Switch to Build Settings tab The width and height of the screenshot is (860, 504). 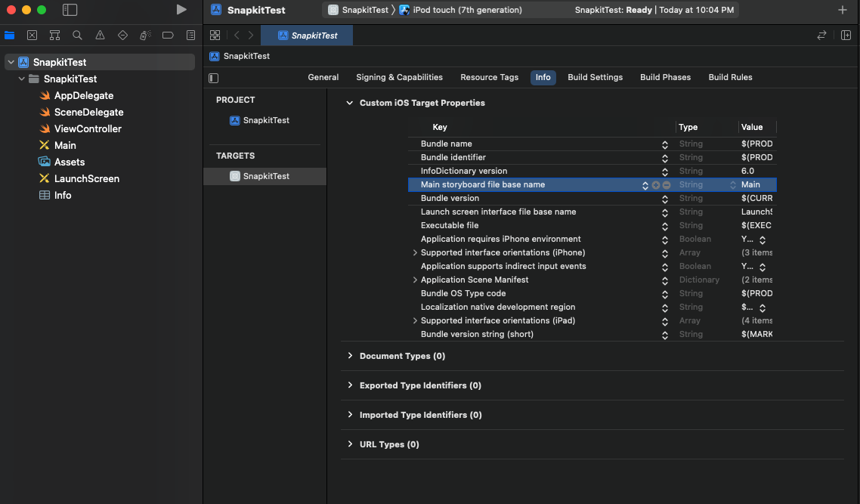(x=595, y=77)
